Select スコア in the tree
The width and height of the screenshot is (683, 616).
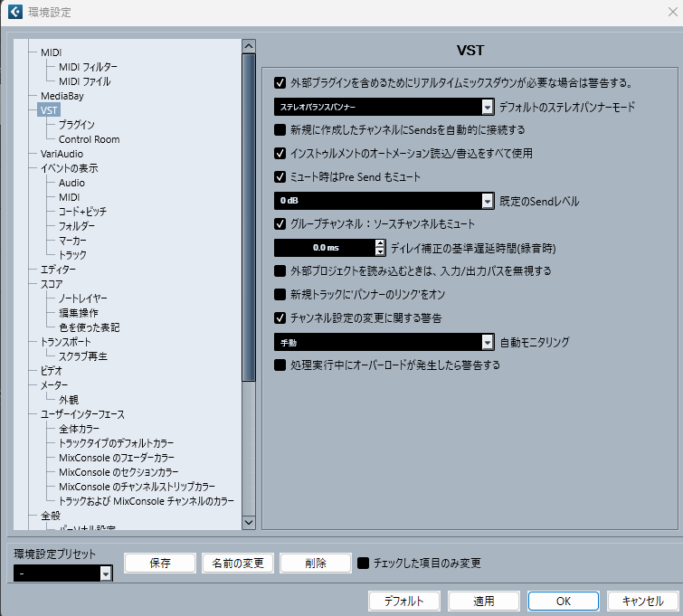tap(52, 284)
